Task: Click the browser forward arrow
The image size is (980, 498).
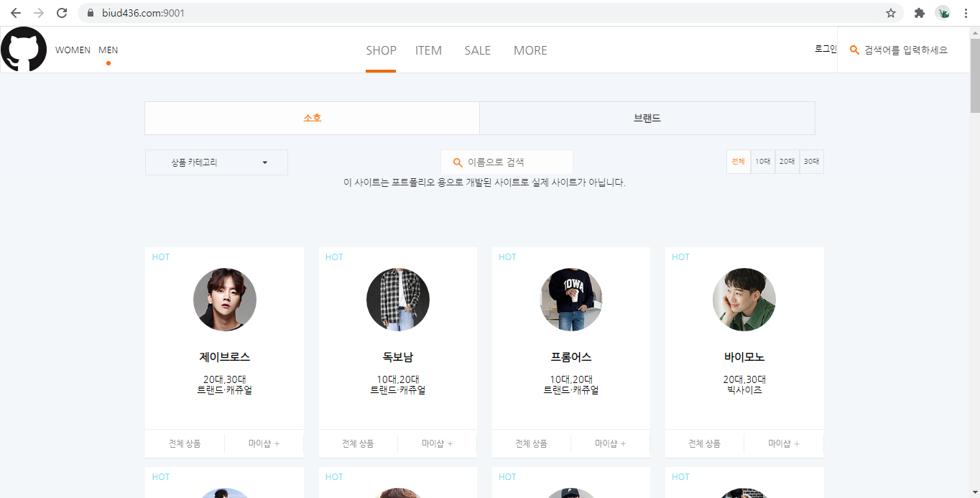Action: point(39,13)
